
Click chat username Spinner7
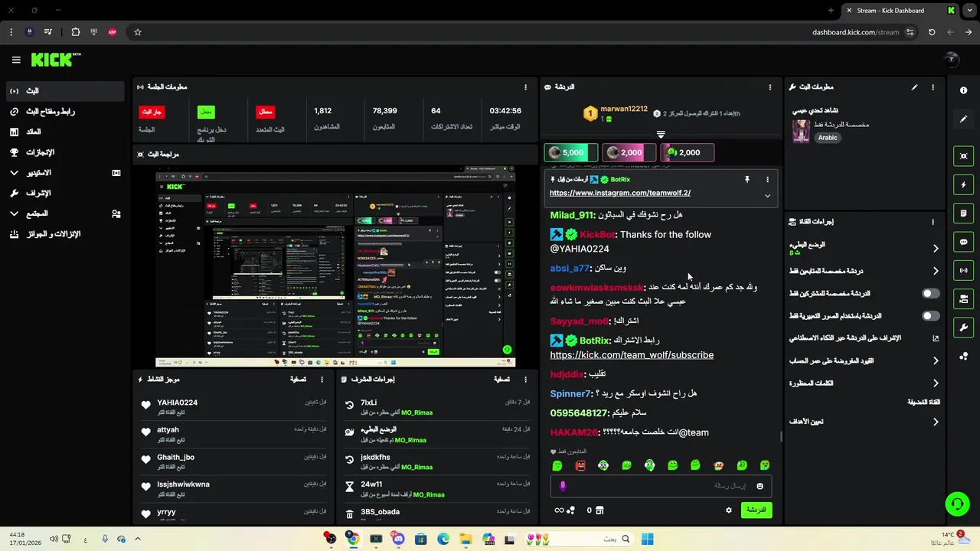(x=570, y=393)
